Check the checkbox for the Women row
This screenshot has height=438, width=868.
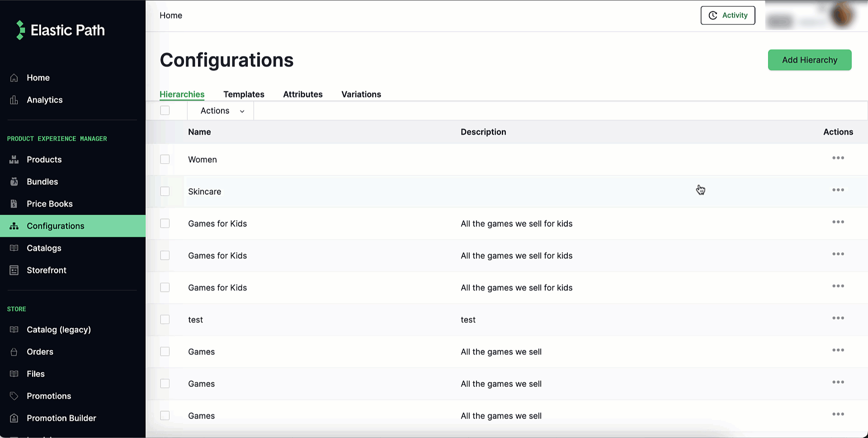click(x=165, y=159)
